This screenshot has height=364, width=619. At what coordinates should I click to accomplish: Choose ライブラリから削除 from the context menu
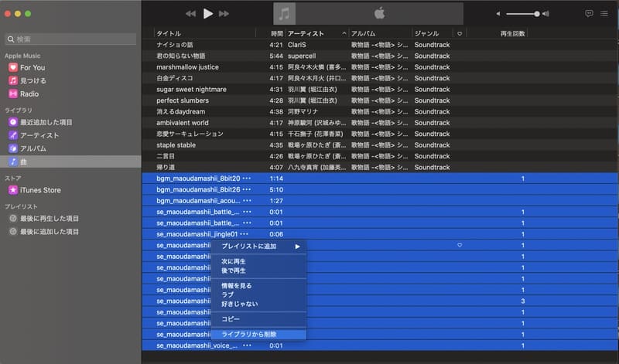249,335
